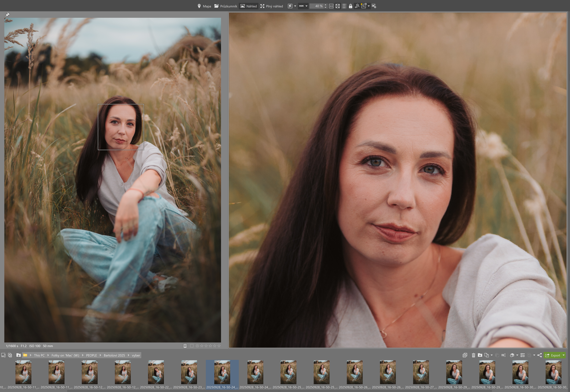Click the pin icon above the preview
The height and width of the screenshot is (392, 570).
click(8, 14)
